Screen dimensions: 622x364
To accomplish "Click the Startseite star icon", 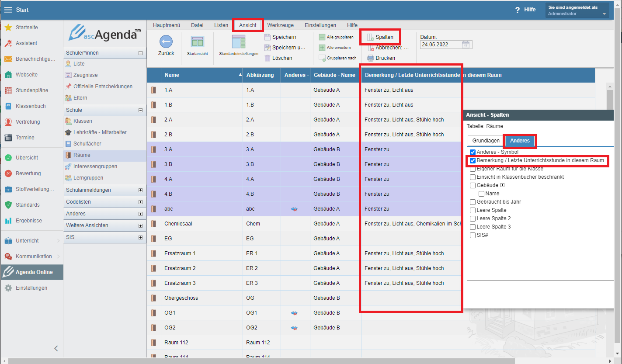I will (x=8, y=28).
